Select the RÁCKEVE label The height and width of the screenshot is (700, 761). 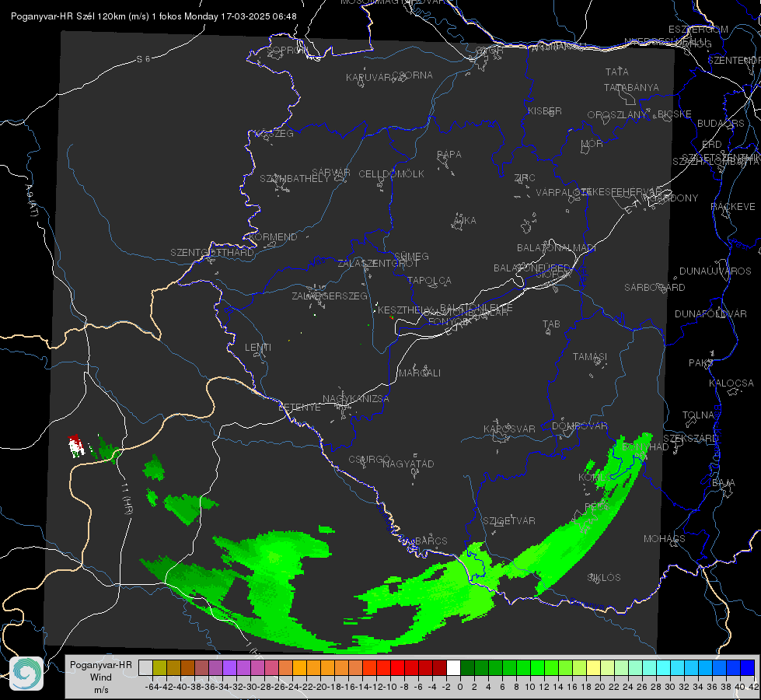(x=733, y=207)
